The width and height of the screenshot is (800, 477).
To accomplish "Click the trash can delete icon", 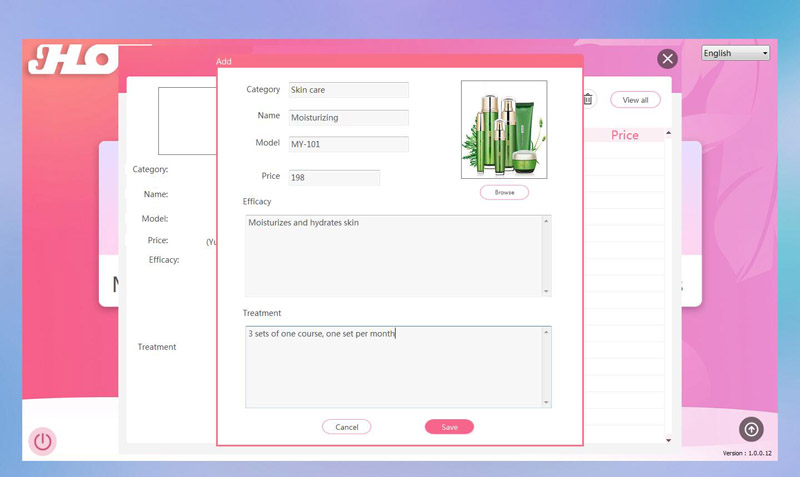I will (x=588, y=99).
